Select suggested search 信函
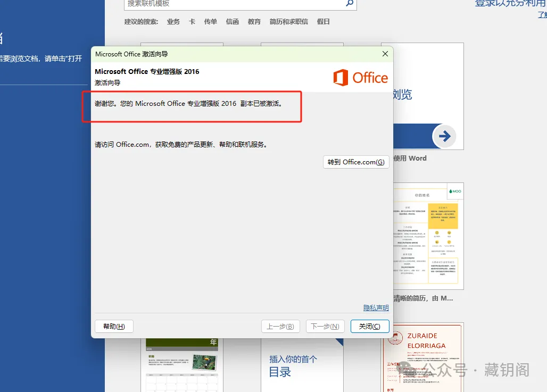 pos(233,22)
